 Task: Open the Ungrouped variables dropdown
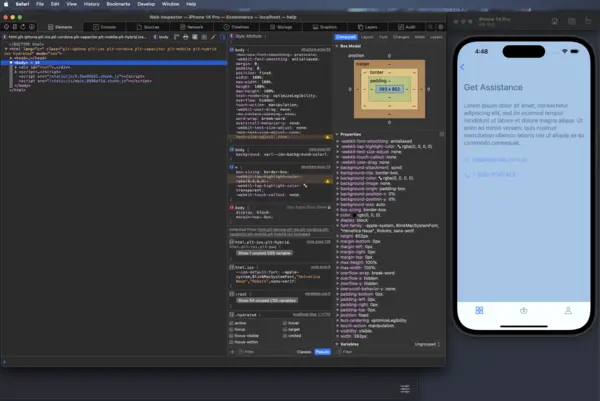tap(425, 343)
